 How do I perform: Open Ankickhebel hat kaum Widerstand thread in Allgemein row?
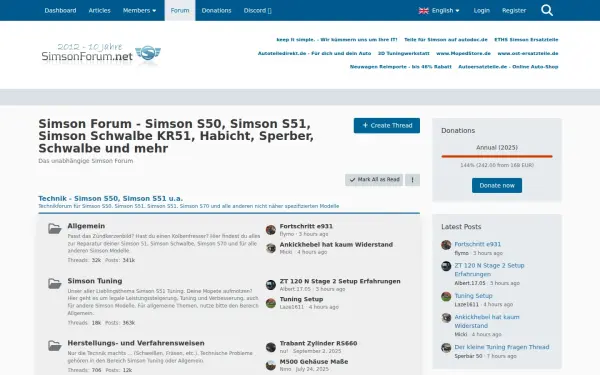point(336,245)
